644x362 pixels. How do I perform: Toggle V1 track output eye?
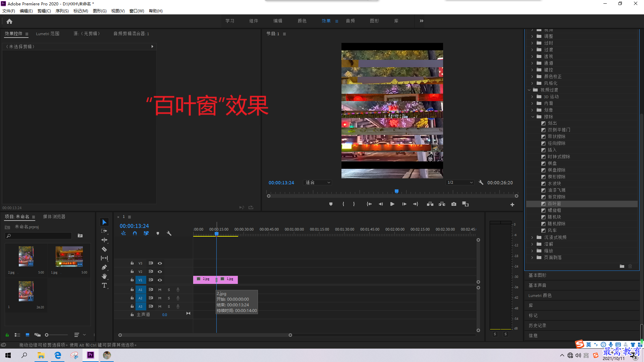point(160,280)
